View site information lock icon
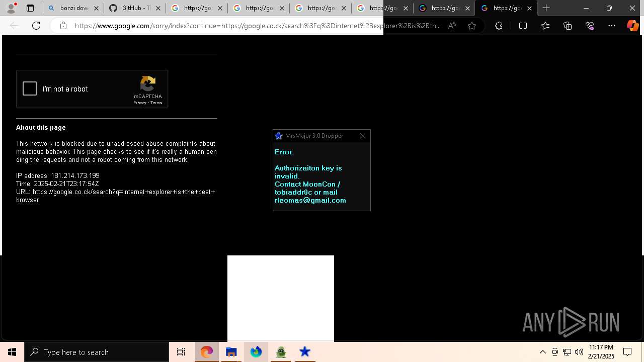644x362 pixels. 63,26
